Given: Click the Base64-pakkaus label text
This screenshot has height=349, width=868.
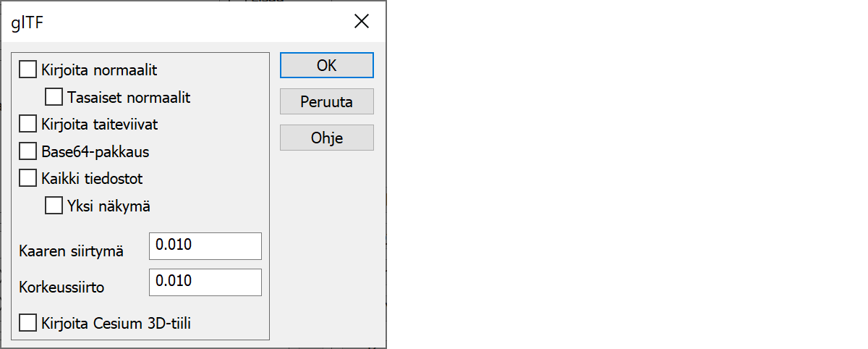Looking at the screenshot, I should click(x=95, y=152).
